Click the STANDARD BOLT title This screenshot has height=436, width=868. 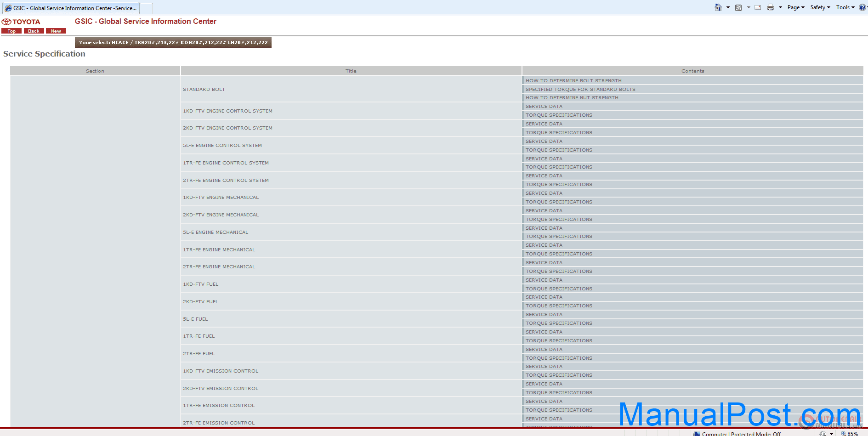(x=204, y=89)
